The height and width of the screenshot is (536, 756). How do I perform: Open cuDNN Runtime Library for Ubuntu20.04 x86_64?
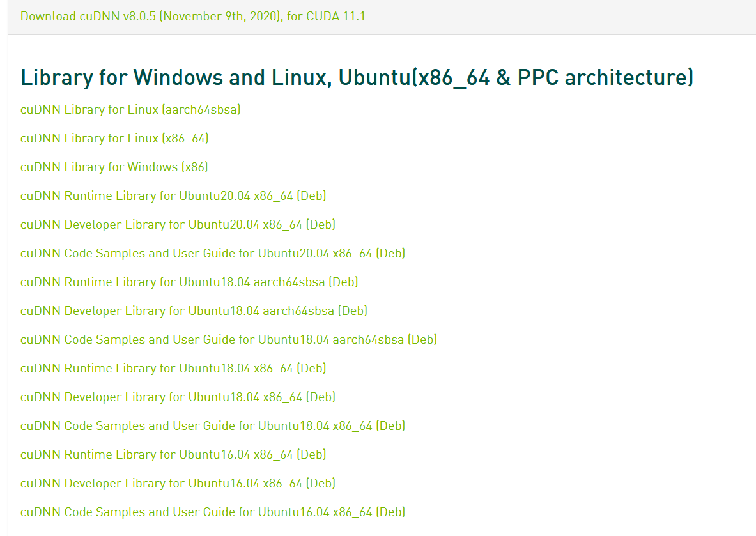173,195
